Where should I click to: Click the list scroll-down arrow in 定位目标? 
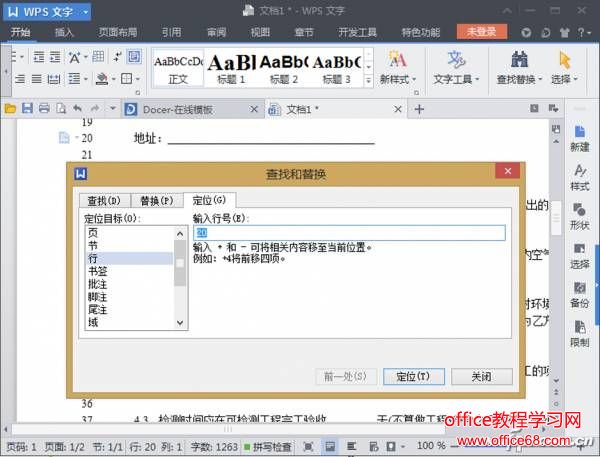180,323
